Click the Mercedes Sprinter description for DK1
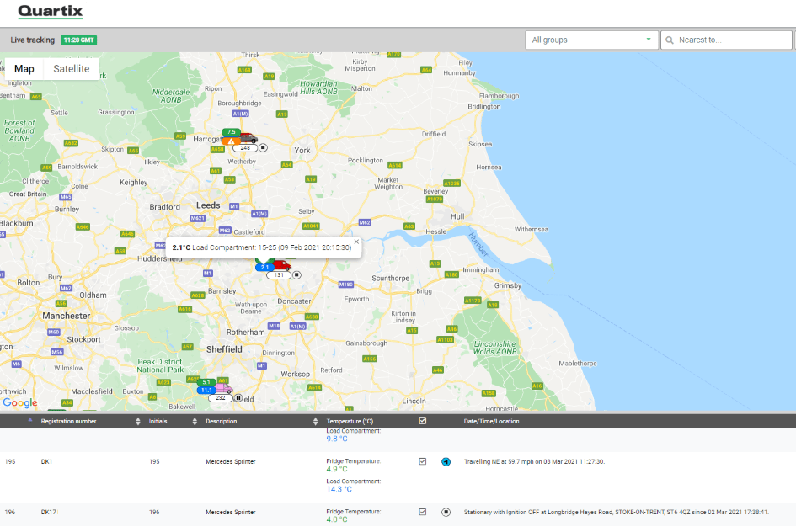Viewport: 796px width, 532px height. pyautogui.click(x=231, y=462)
